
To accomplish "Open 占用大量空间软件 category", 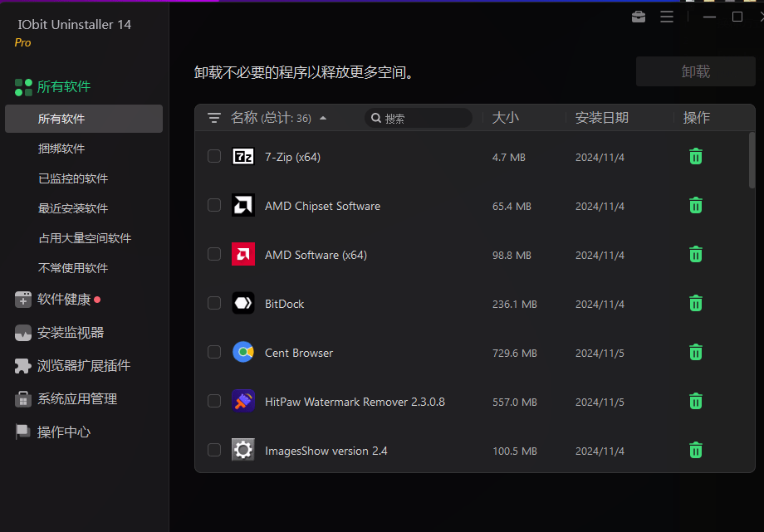I will (85, 238).
